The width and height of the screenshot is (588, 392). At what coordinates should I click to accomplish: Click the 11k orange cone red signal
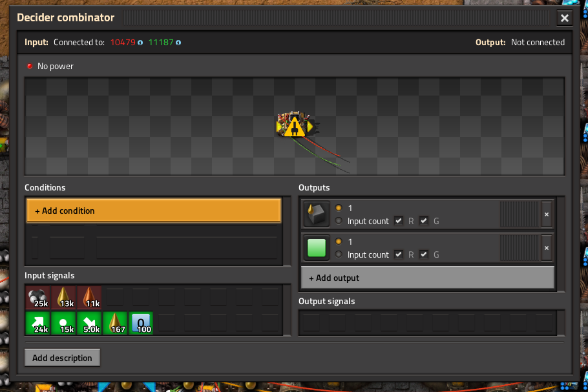90,297
